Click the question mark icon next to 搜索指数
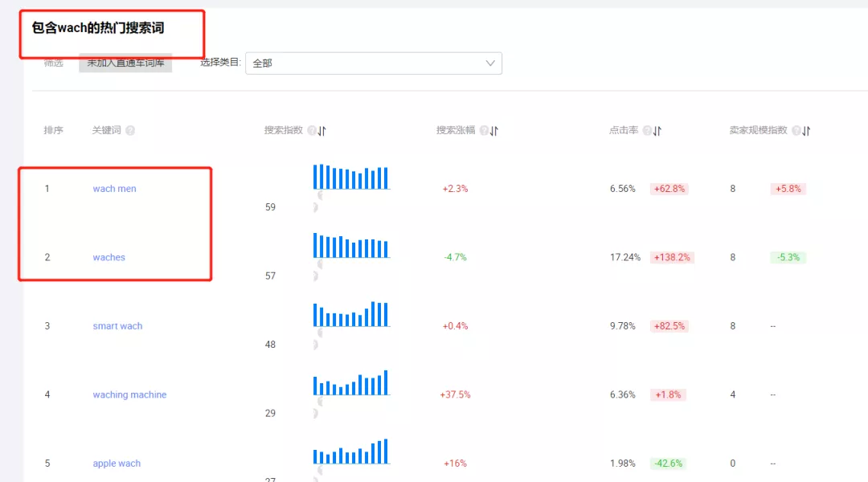The width and height of the screenshot is (868, 482). tap(312, 129)
